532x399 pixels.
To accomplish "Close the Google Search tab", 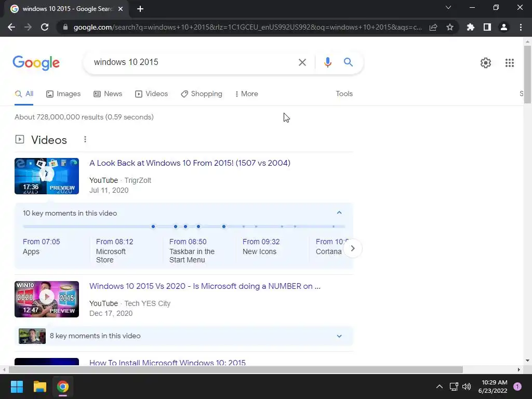I will pyautogui.click(x=121, y=9).
